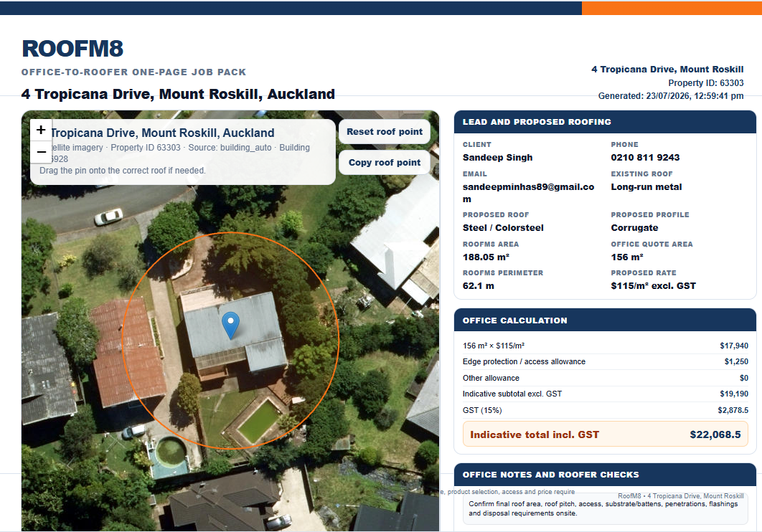762x532 pixels.
Task: Click the 'Office Calculation' panel header
Action: pos(605,320)
